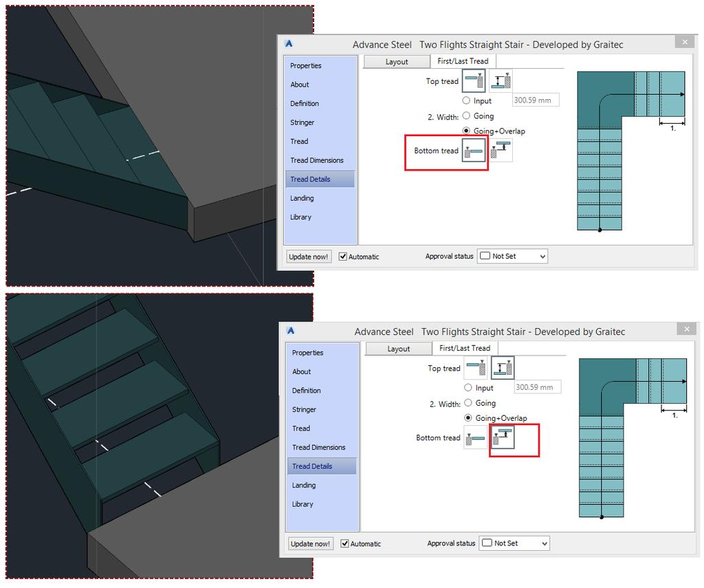Click Update now! in upper dialog

(309, 257)
